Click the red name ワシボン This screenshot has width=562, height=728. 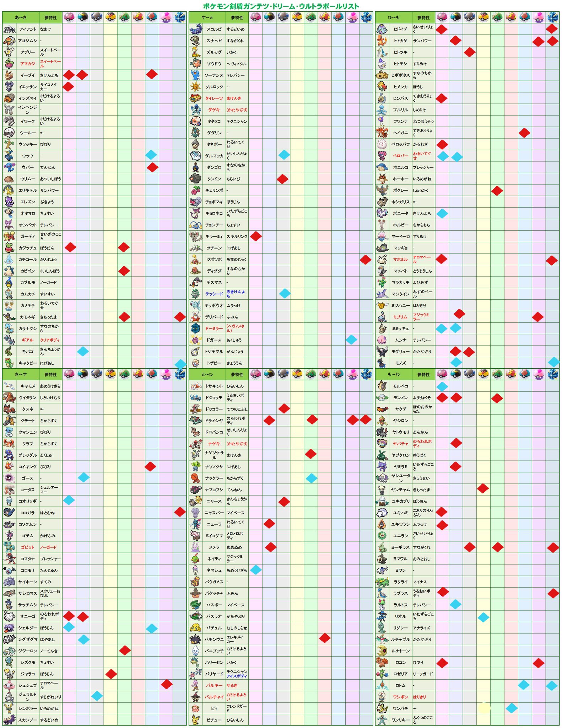coord(400,697)
